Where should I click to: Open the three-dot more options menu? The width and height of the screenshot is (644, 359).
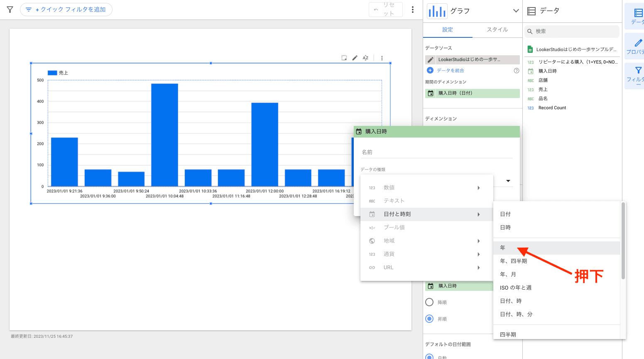point(412,10)
